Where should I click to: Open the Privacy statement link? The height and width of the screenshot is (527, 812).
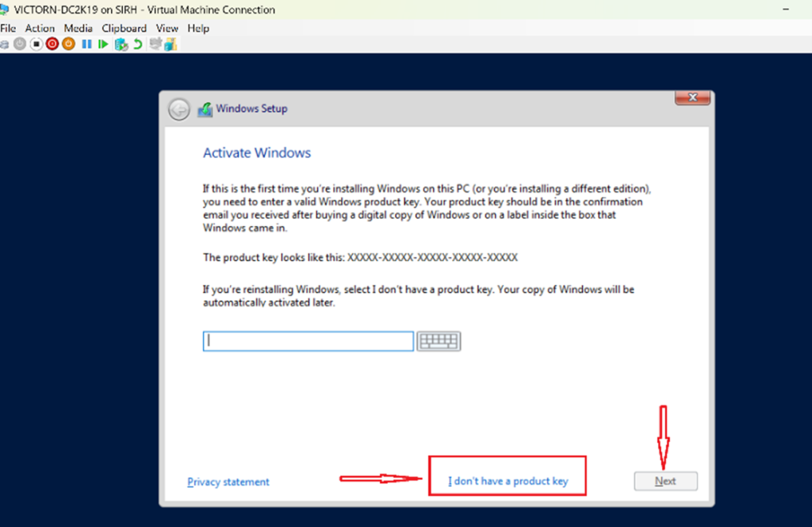(228, 482)
